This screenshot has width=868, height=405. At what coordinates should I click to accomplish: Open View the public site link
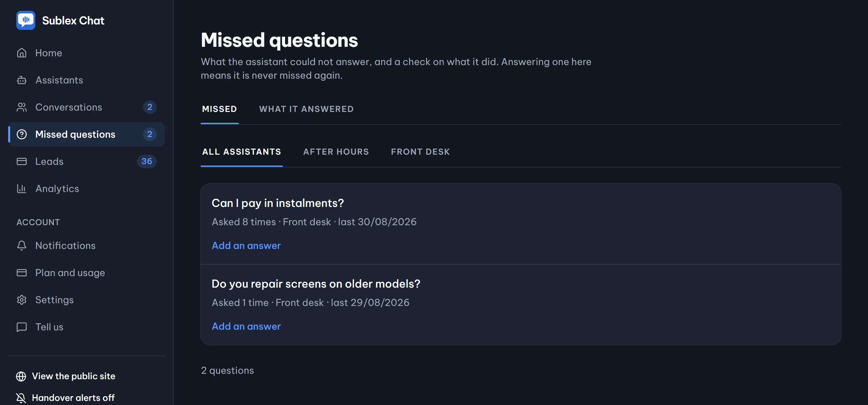74,376
